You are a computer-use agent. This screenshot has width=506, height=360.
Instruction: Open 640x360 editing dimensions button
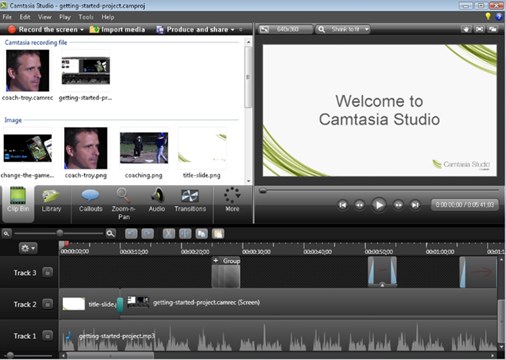285,29
